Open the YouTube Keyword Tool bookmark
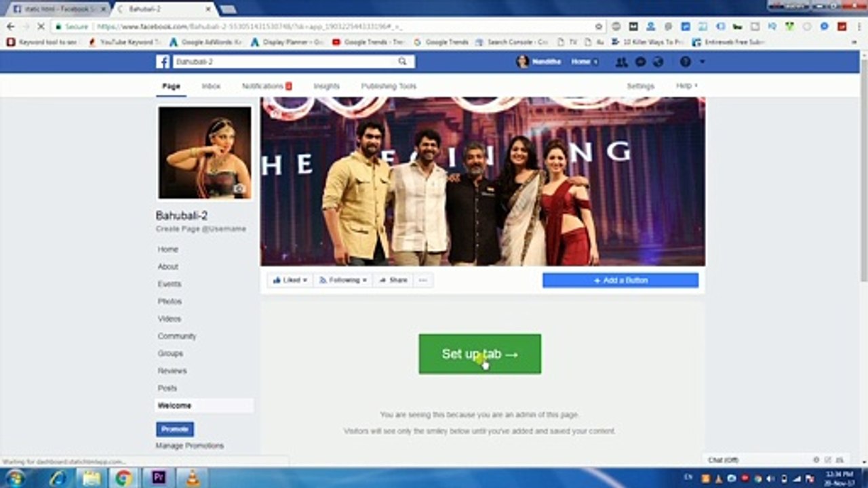Image resolution: width=868 pixels, height=488 pixels. tap(125, 42)
